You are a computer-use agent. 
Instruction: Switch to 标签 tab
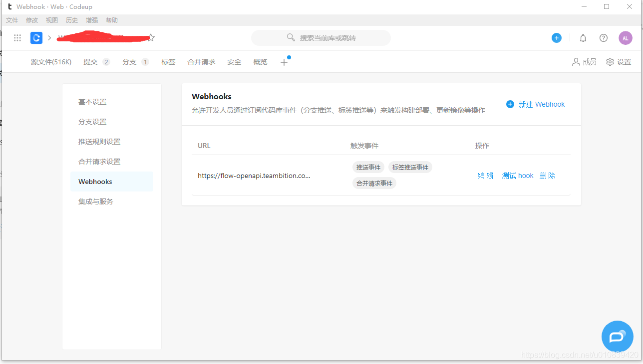(x=168, y=62)
